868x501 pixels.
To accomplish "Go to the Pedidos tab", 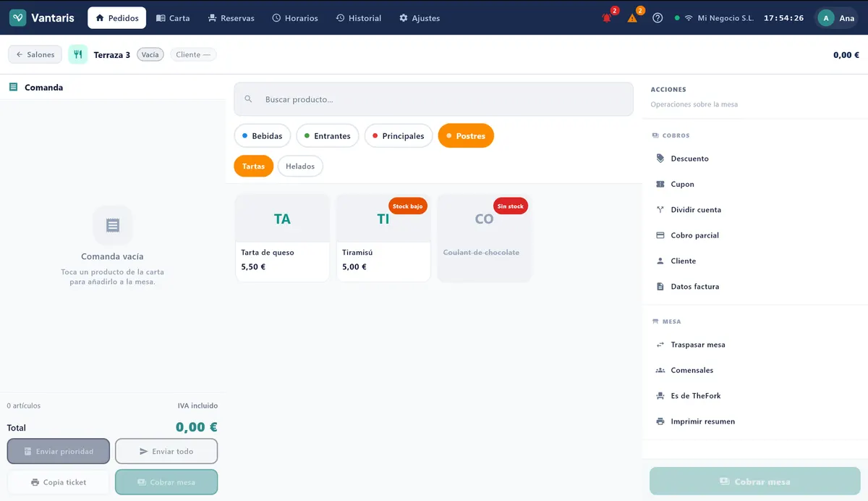I will click(116, 18).
